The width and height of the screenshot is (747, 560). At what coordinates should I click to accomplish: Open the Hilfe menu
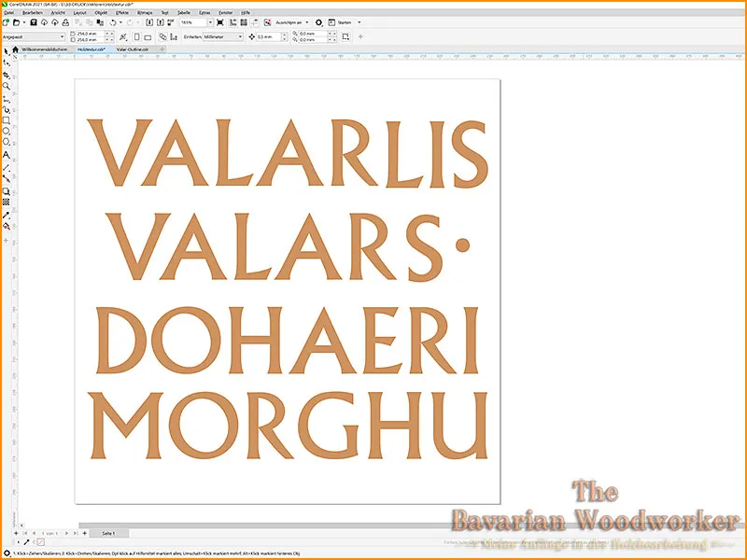point(246,13)
